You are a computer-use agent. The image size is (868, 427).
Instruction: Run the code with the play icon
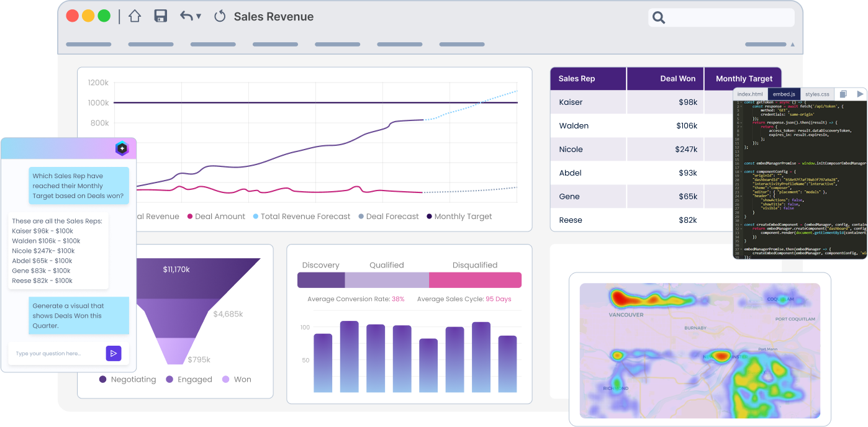[x=860, y=94]
